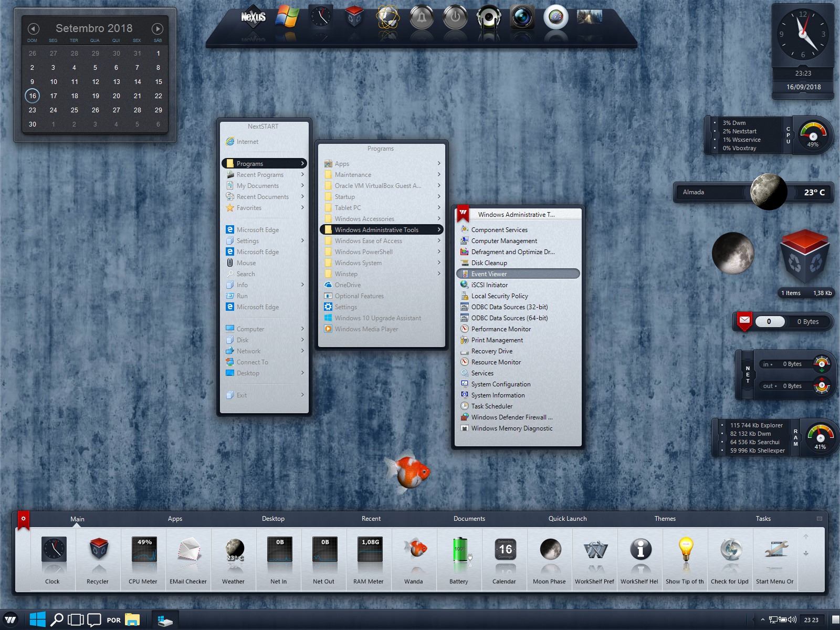Click the taskbar search magnifier
Image resolution: width=840 pixels, height=630 pixels.
pyautogui.click(x=57, y=619)
